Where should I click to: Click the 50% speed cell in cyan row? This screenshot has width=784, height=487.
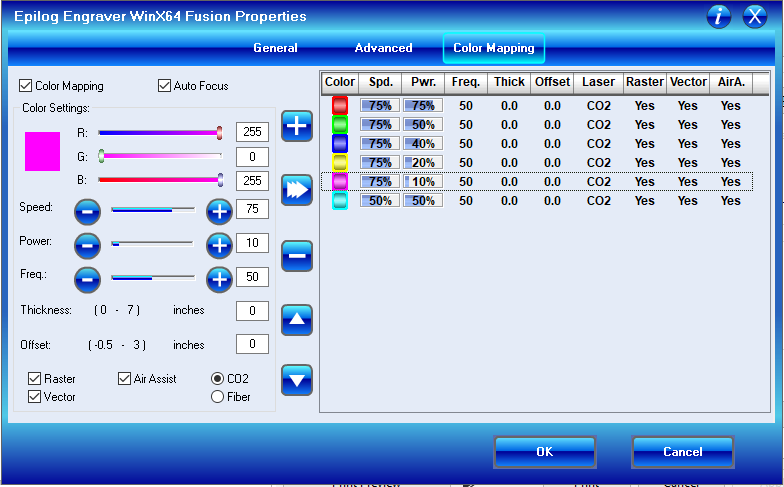click(x=380, y=201)
